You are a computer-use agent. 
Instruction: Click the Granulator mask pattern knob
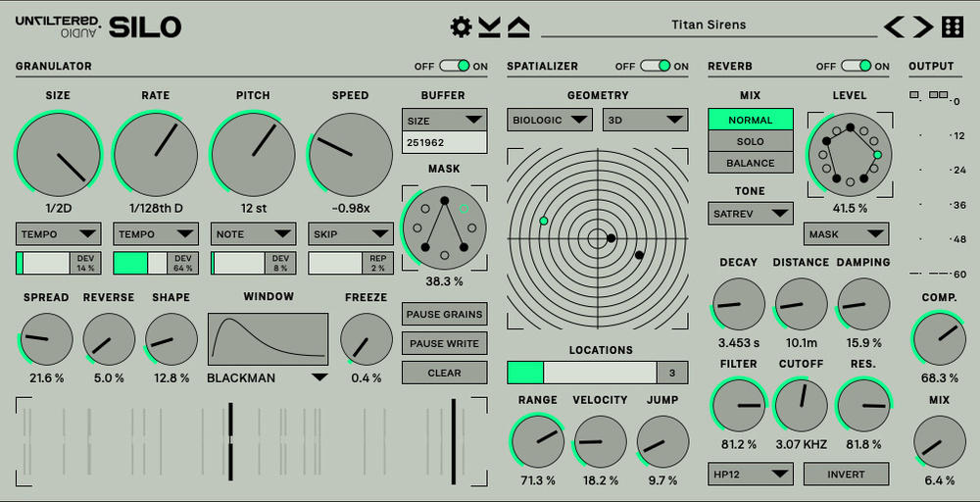coord(444,228)
